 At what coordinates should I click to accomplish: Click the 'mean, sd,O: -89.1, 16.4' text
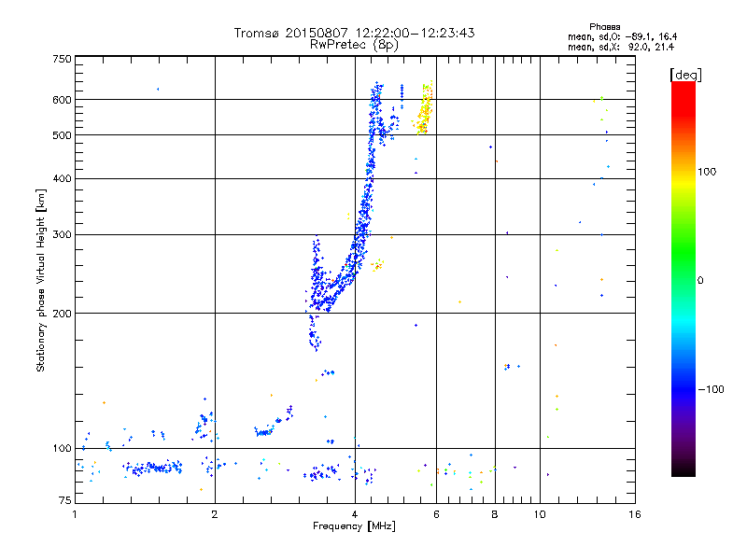coord(622,36)
